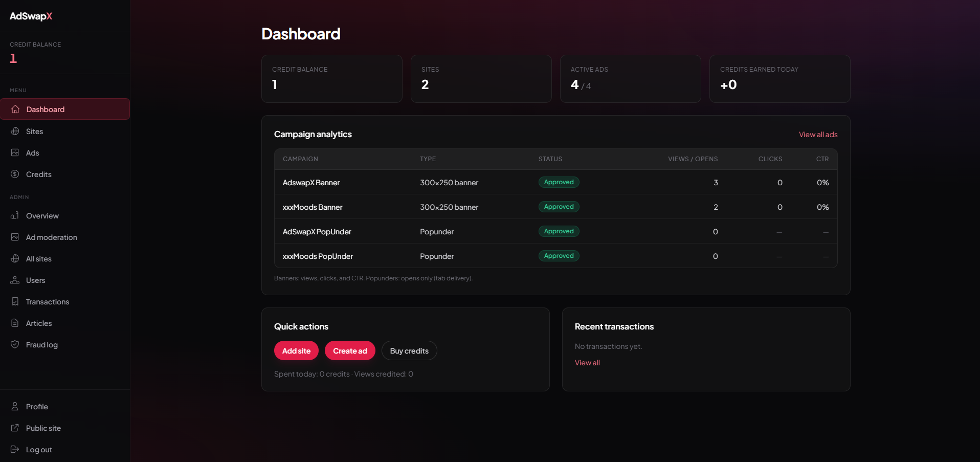Select the AdSwapX PopUnder campaign name

tap(317, 232)
